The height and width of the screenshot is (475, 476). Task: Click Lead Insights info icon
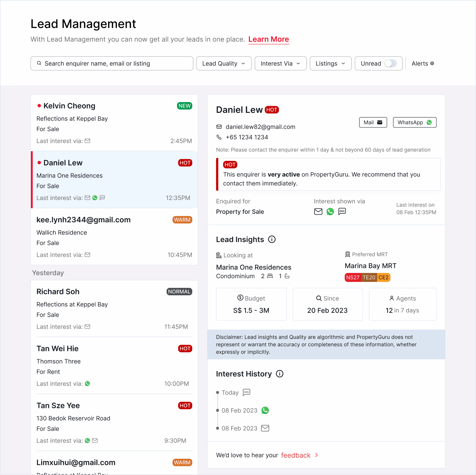(x=272, y=239)
